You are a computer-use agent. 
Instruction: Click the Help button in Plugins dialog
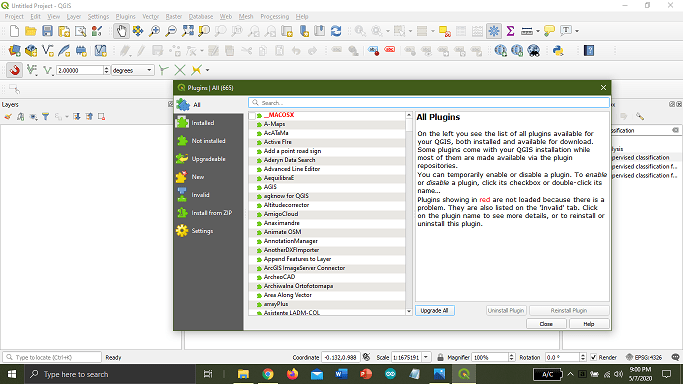[588, 324]
